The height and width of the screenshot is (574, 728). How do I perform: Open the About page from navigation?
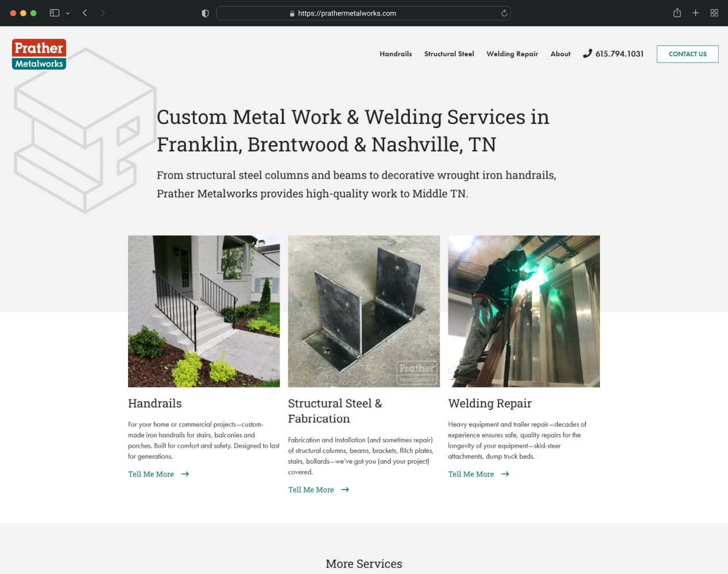(560, 54)
